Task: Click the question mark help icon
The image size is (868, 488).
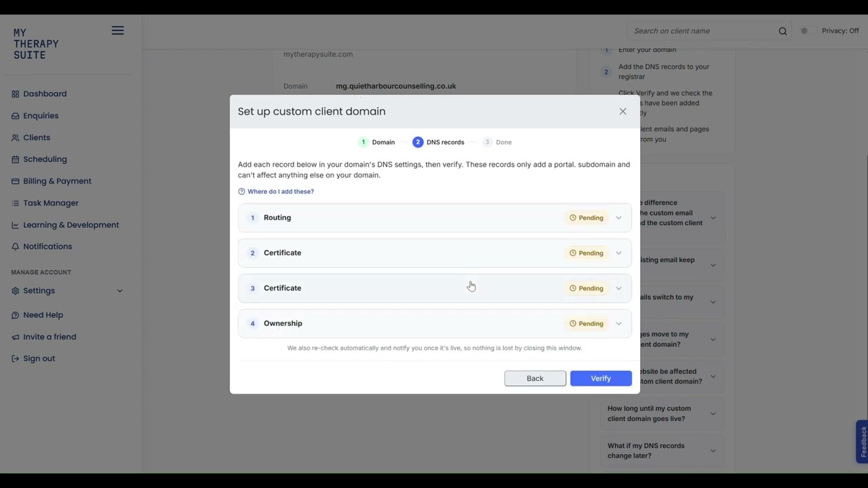Action: [x=241, y=192]
